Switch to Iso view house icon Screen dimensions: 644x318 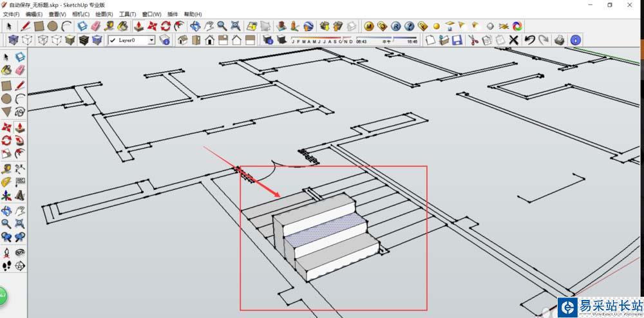pyautogui.click(x=183, y=40)
